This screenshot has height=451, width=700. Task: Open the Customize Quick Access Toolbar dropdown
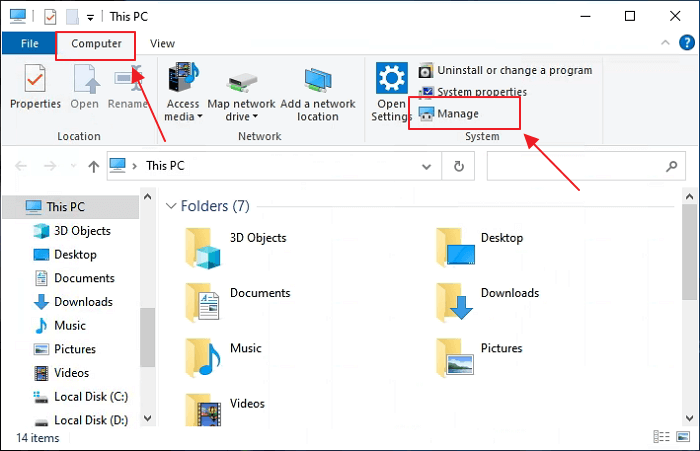click(x=90, y=18)
